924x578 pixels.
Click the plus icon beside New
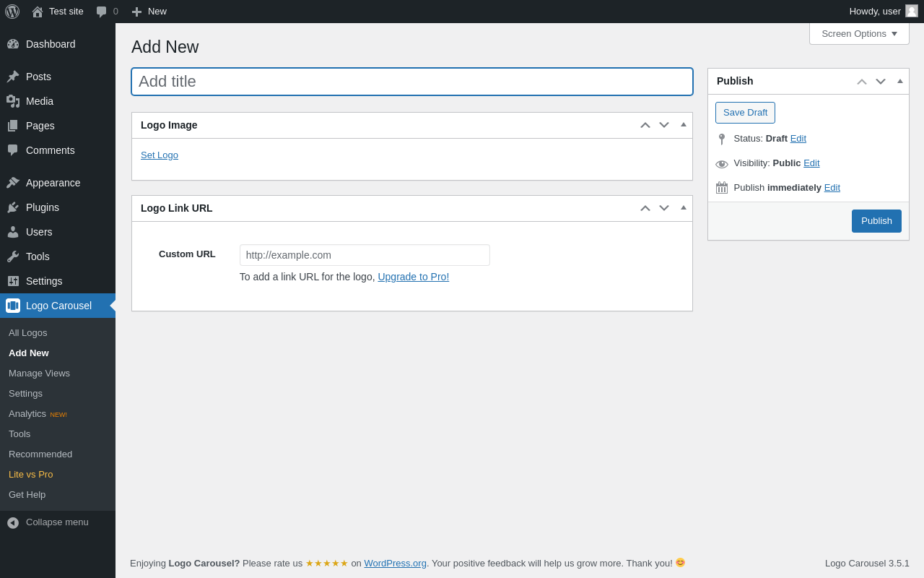136,12
